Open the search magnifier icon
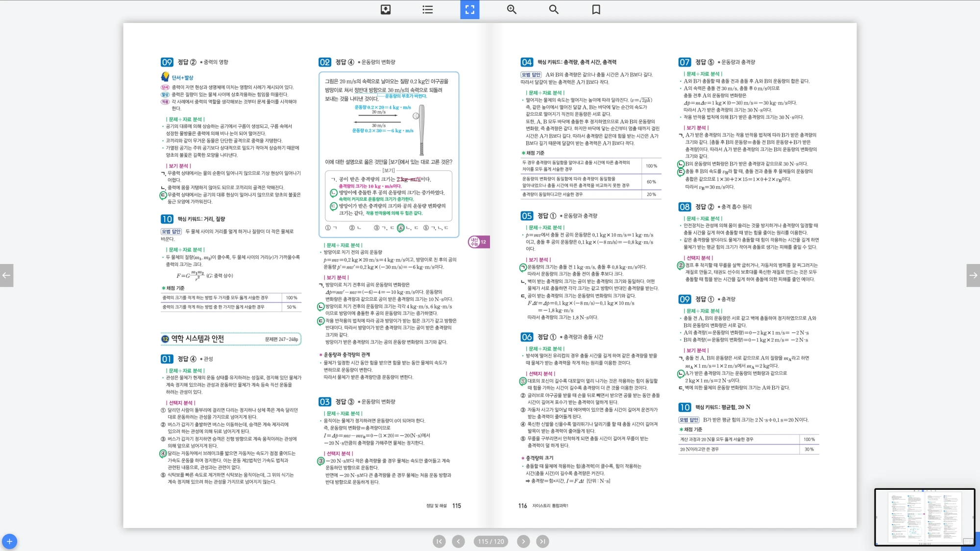980x551 pixels. click(554, 9)
